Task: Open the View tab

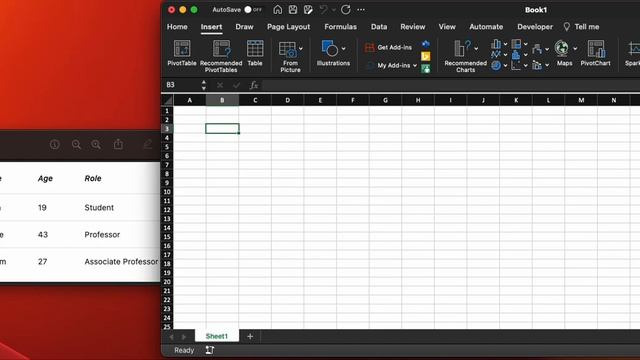Action: point(447,27)
